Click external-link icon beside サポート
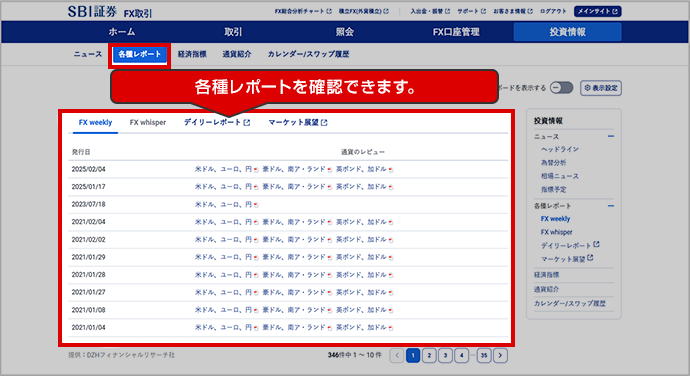 coord(484,11)
